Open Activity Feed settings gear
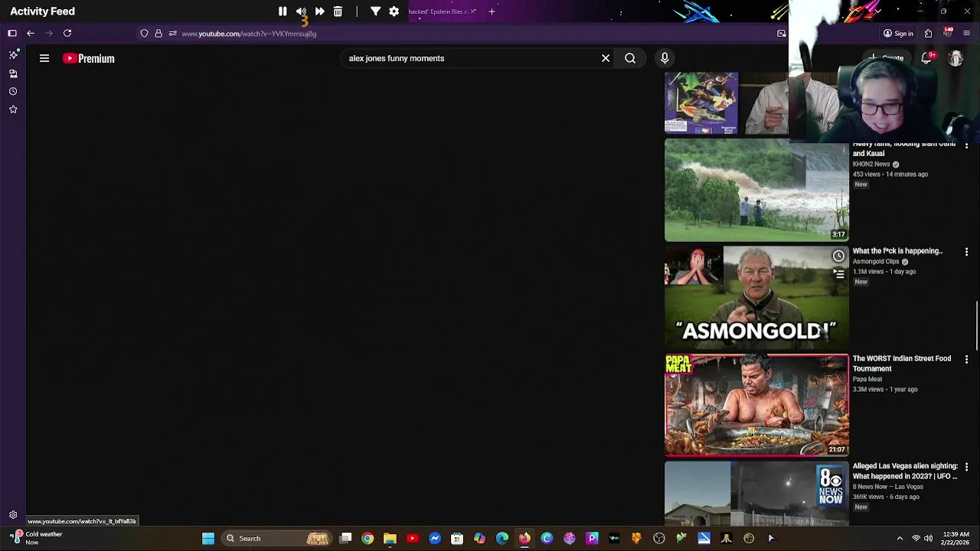This screenshot has width=980, height=551. click(x=394, y=11)
